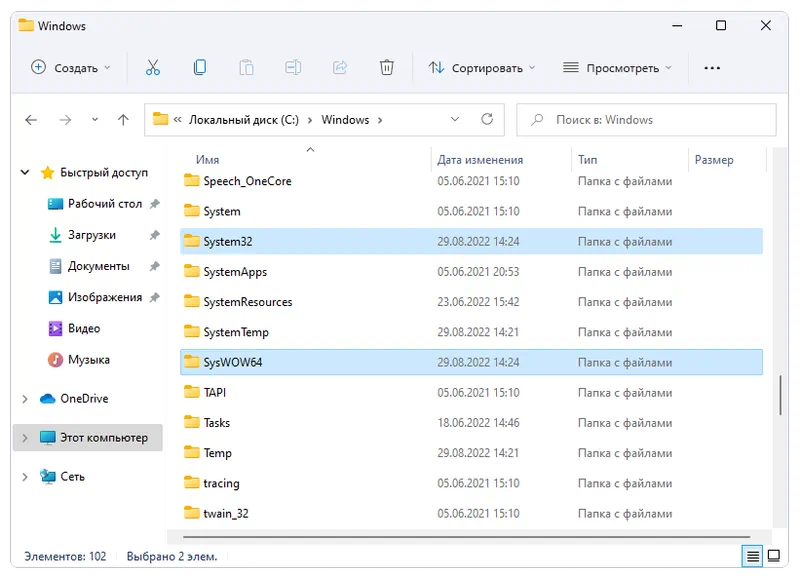This screenshot has width=800, height=578.
Task: Click the SysWOW64 folder icon
Action: click(x=192, y=361)
